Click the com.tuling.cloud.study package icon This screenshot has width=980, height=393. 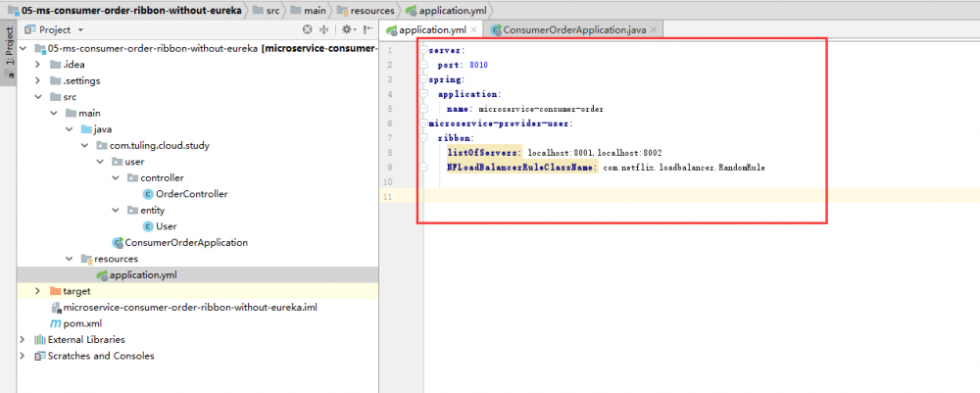(102, 146)
